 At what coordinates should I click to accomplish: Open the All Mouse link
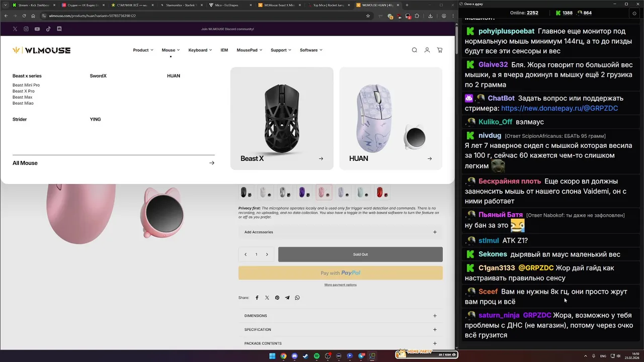(114, 163)
